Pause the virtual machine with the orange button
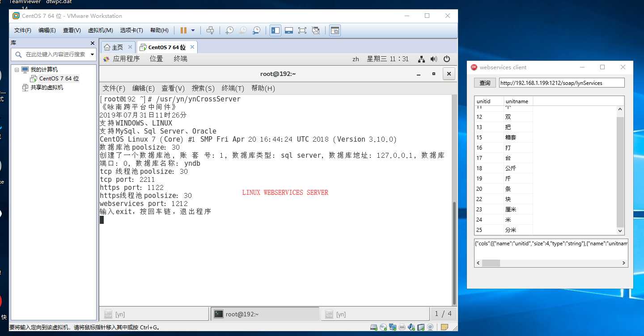 point(183,30)
